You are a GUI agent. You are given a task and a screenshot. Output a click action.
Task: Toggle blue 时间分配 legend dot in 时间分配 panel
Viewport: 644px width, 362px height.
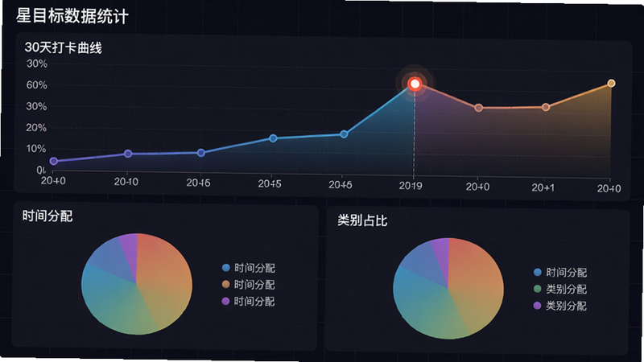[225, 268]
